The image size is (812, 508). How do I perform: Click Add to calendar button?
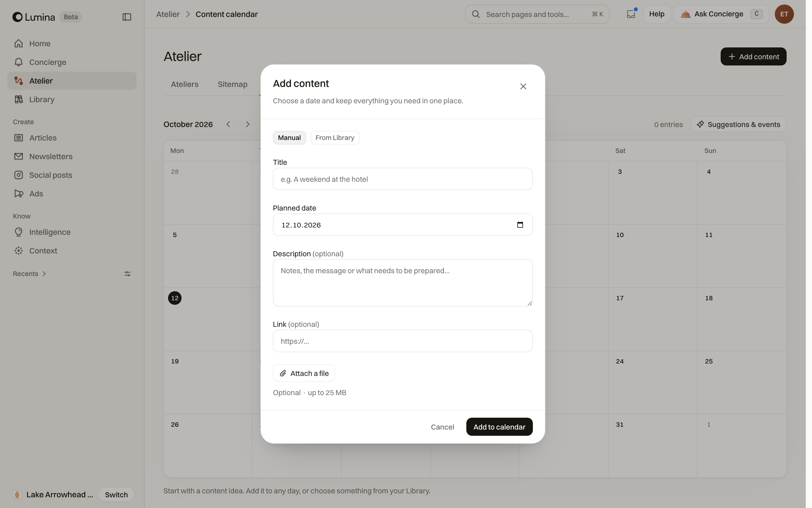coord(499,427)
